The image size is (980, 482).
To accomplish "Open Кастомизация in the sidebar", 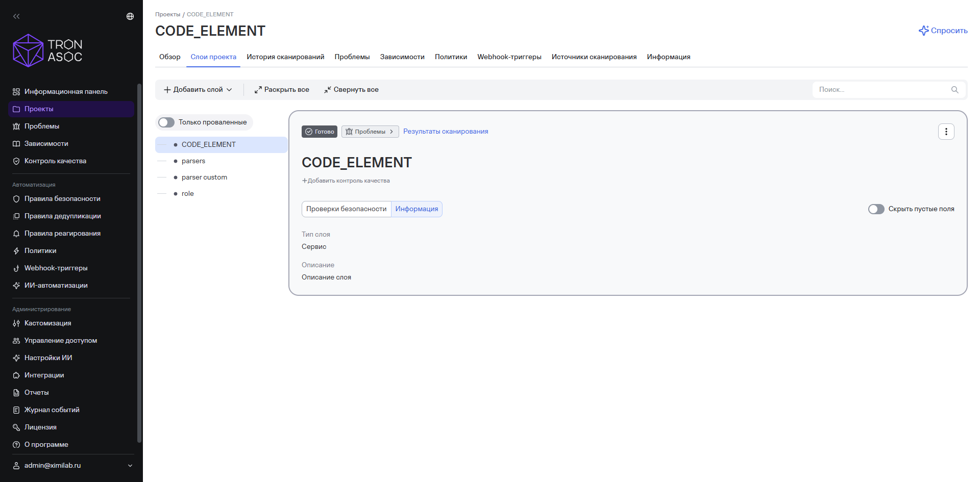I will pyautogui.click(x=71, y=323).
